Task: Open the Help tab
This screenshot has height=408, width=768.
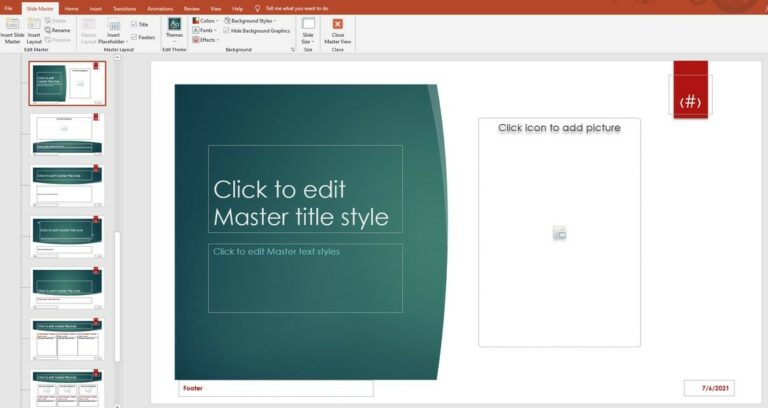Action: [238, 8]
